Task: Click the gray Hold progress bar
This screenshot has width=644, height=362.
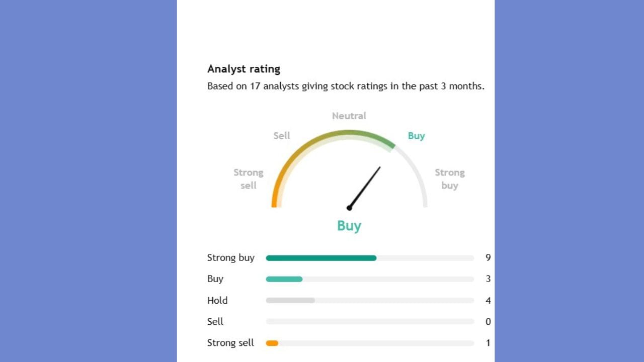Action: tap(290, 301)
